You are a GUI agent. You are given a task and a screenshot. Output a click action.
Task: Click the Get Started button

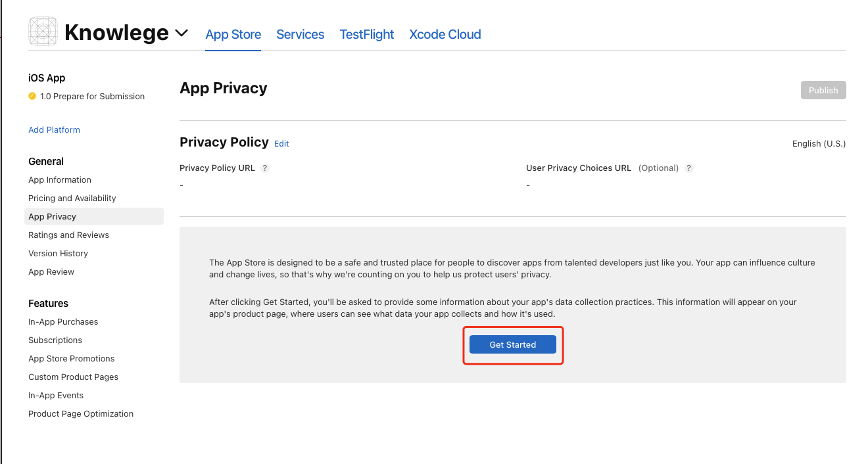(513, 344)
